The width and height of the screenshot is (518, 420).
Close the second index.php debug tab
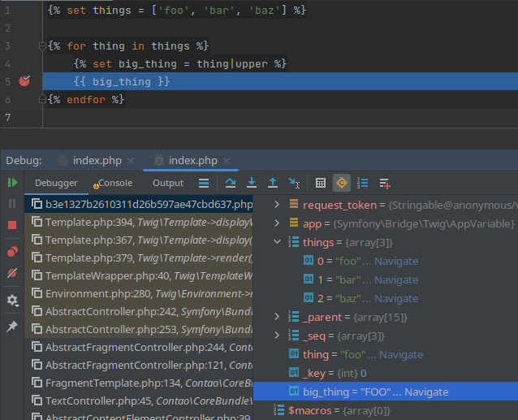(x=227, y=161)
